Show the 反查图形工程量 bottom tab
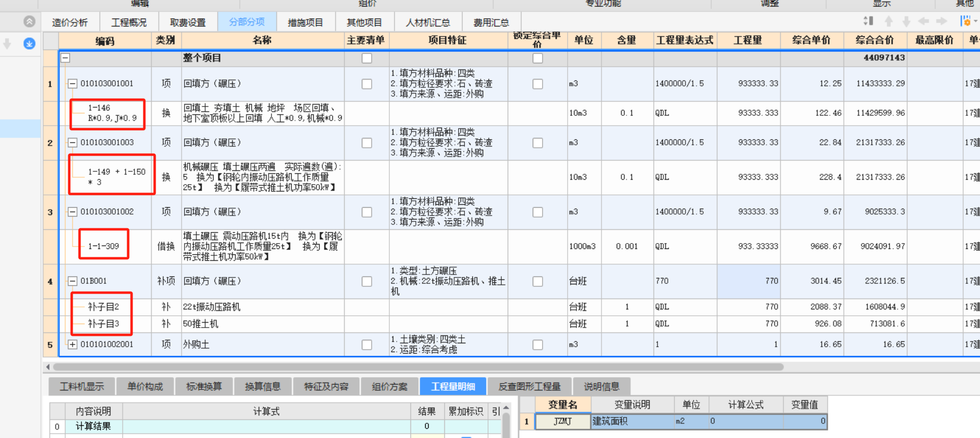This screenshot has height=438, width=980. pos(529,386)
